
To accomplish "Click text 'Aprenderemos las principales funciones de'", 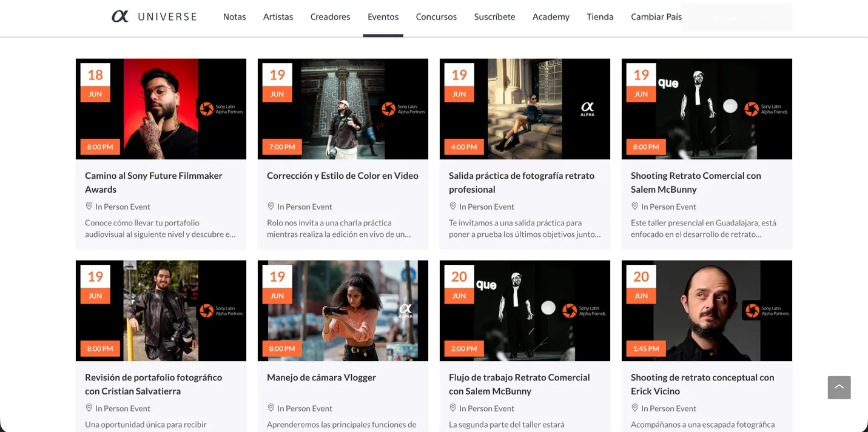I will pos(341,424).
